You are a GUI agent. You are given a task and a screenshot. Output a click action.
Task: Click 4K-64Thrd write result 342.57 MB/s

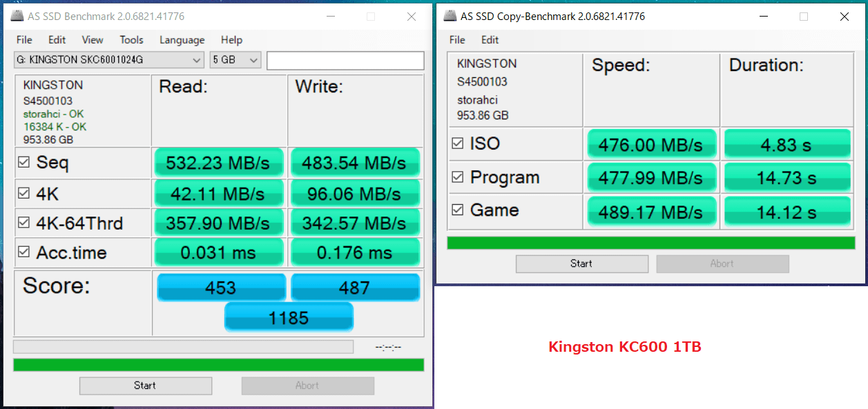(354, 223)
